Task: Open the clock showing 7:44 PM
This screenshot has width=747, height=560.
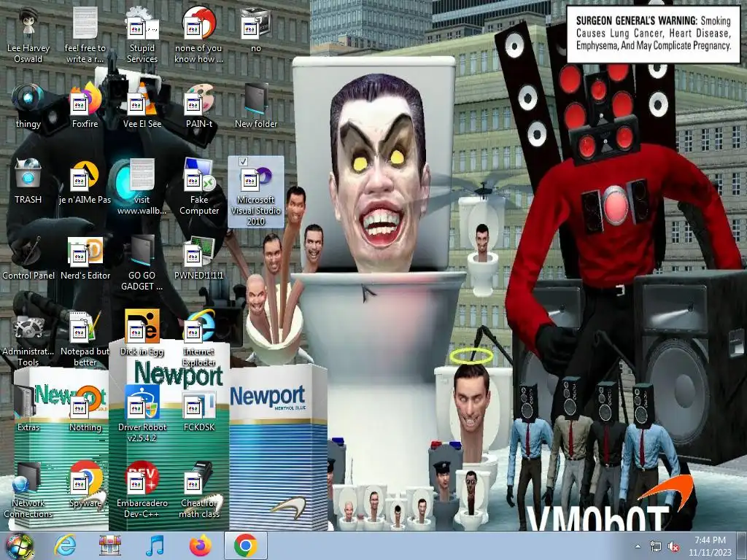Action: click(710, 546)
